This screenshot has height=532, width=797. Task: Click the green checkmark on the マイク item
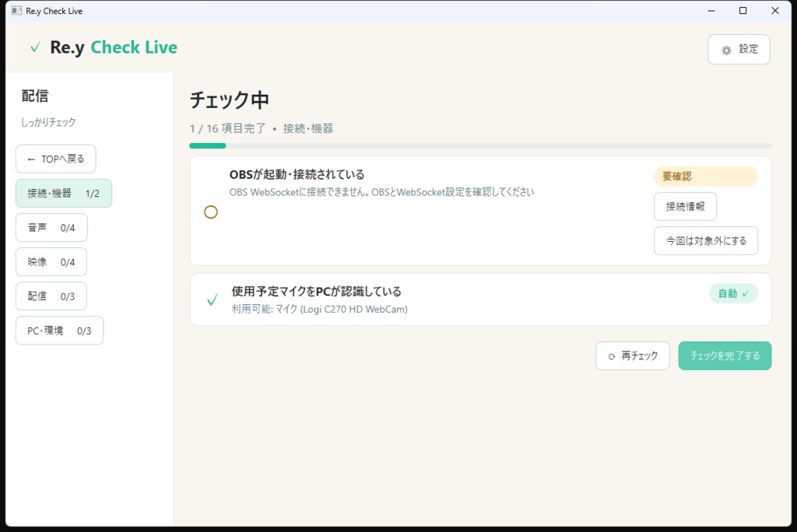(x=212, y=299)
